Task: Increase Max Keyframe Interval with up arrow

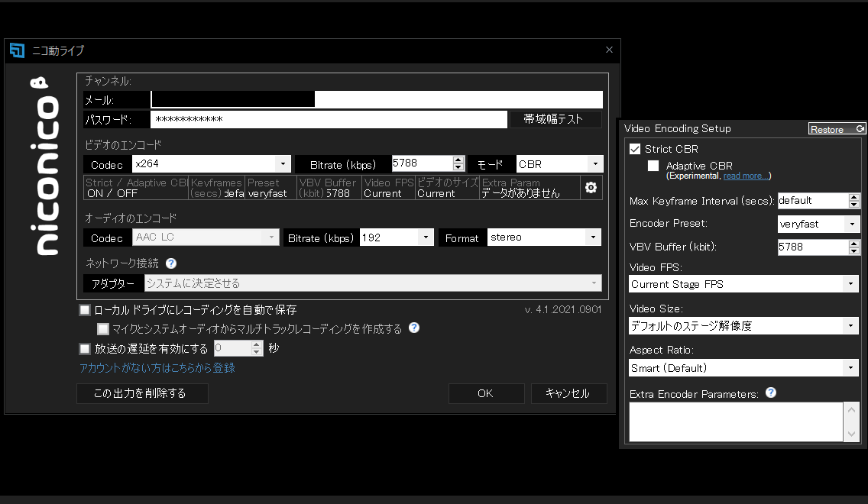Action: 854,197
